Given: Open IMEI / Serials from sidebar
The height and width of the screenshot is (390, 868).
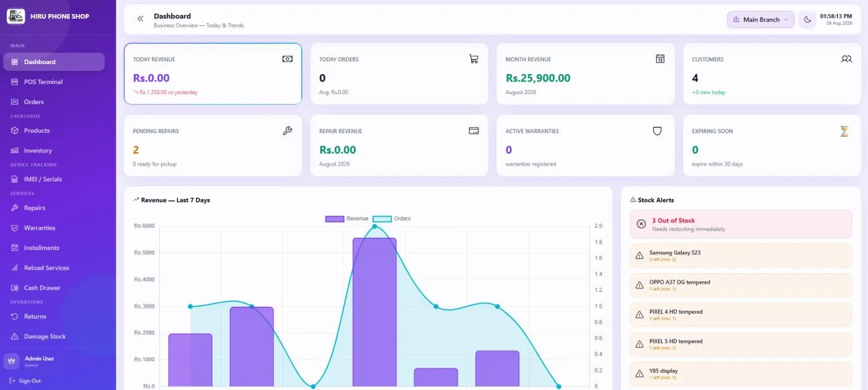Looking at the screenshot, I should point(54,179).
